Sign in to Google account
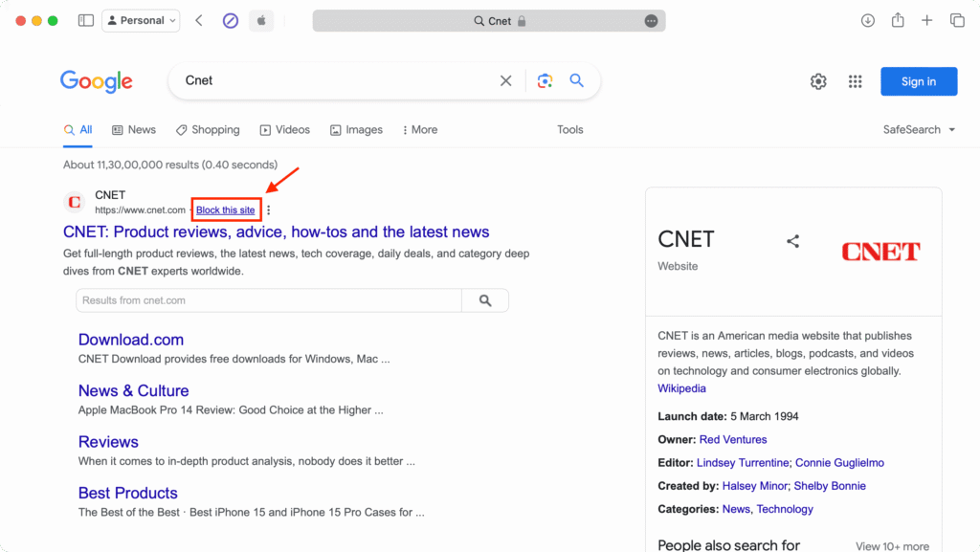980x552 pixels. click(x=919, y=81)
